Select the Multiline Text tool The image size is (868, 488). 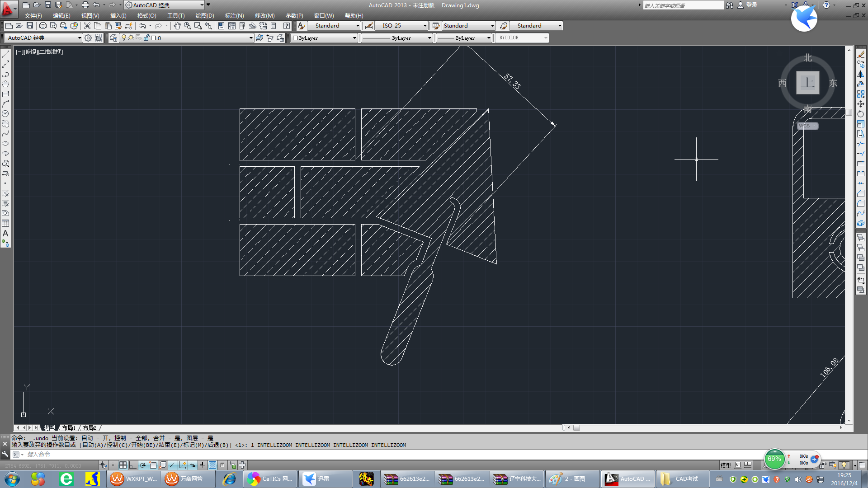pyautogui.click(x=5, y=234)
